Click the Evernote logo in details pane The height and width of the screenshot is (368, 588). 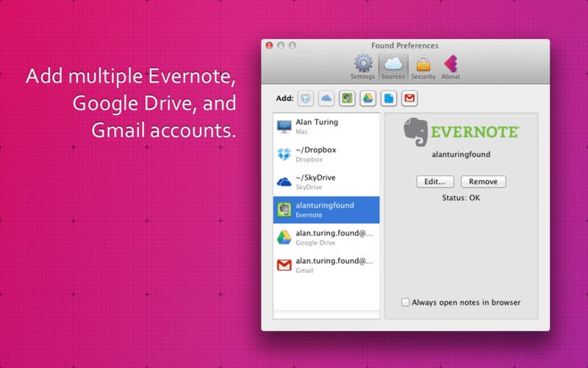pyautogui.click(x=461, y=132)
